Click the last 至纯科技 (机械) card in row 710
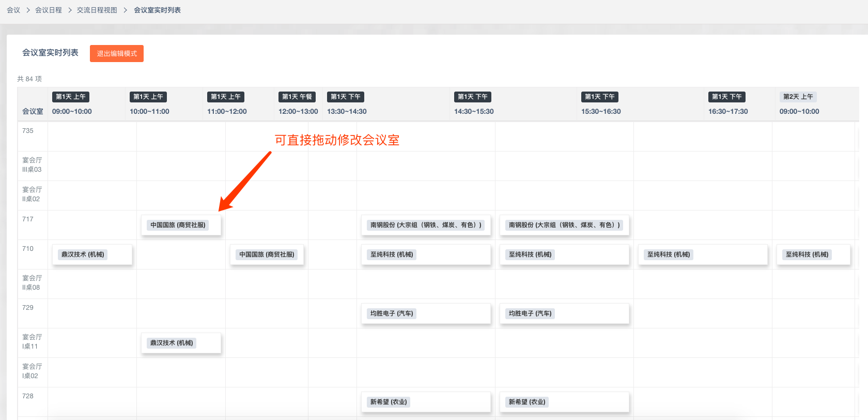868x420 pixels. (x=813, y=254)
